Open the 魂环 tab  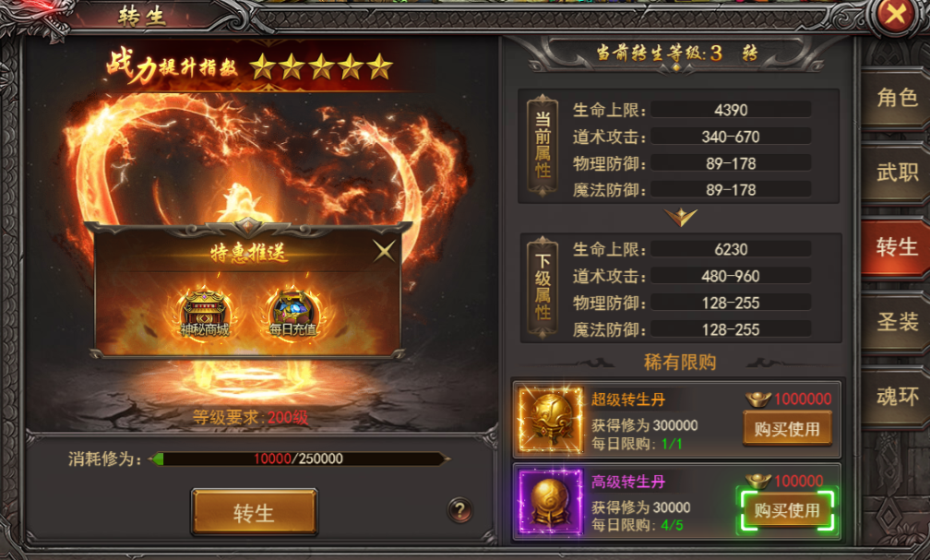(x=896, y=397)
